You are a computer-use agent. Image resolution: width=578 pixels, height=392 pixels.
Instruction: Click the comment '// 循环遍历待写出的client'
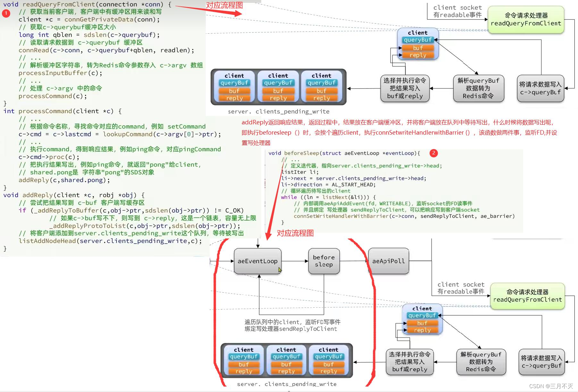[316, 191]
